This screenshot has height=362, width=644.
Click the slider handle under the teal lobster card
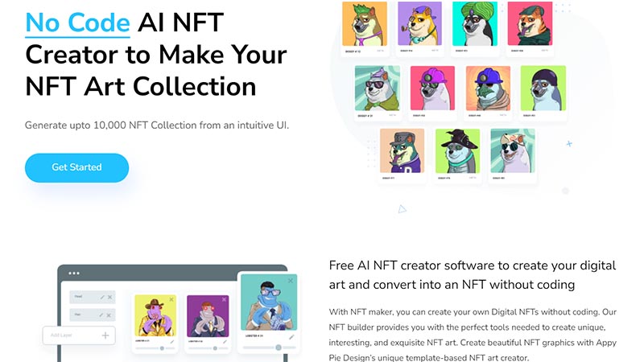[279, 348]
